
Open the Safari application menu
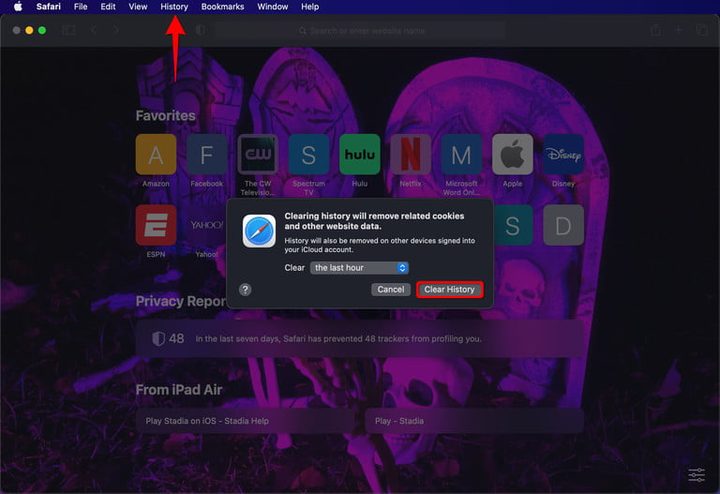click(49, 7)
